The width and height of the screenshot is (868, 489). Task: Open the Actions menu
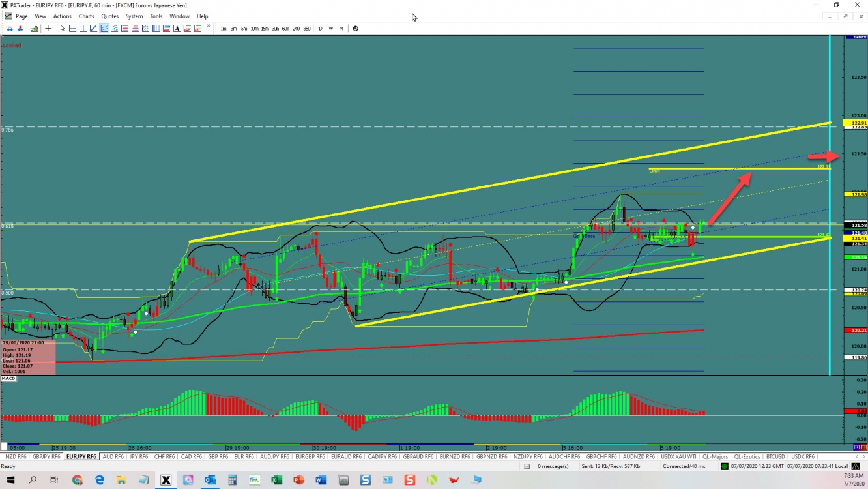(x=63, y=16)
